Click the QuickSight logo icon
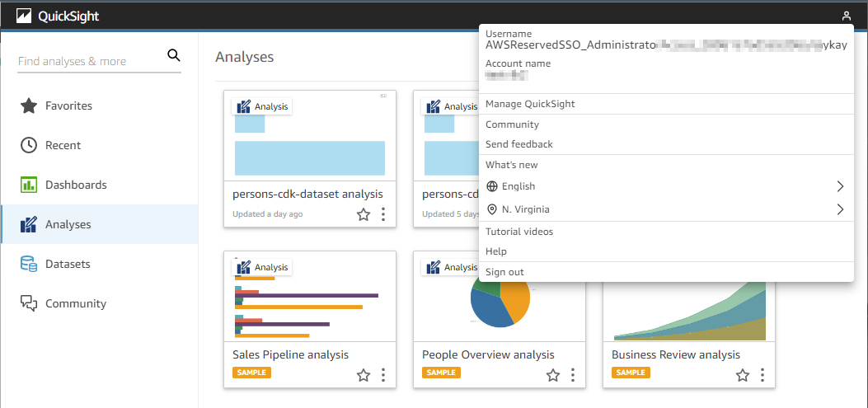868x408 pixels. (23, 16)
